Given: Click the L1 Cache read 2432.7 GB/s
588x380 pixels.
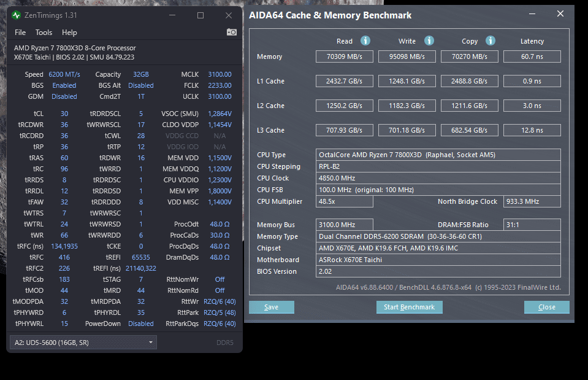Looking at the screenshot, I should pyautogui.click(x=344, y=81).
